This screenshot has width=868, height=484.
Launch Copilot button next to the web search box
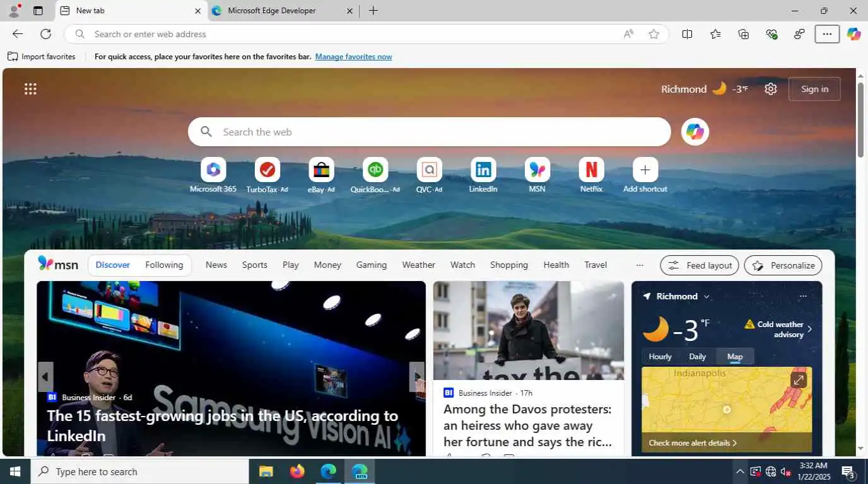(695, 132)
